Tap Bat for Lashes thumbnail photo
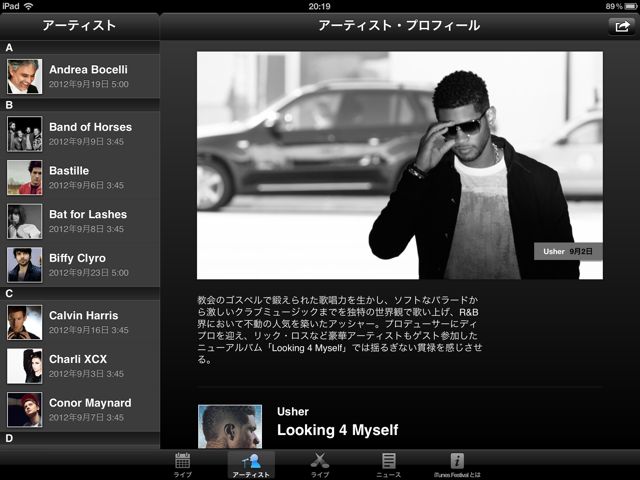Screen dimensions: 640x480 point(24,221)
